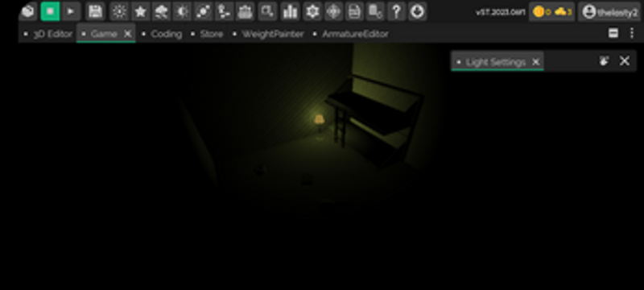Open the sun light settings icon

tap(119, 11)
